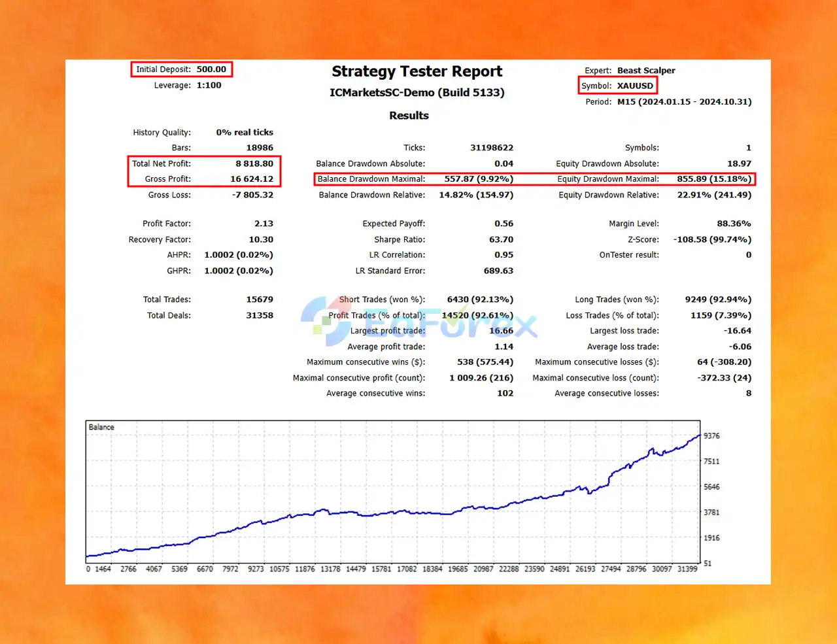The width and height of the screenshot is (837, 644).
Task: Click the 15781 x-axis tick label
Action: pos(381,569)
